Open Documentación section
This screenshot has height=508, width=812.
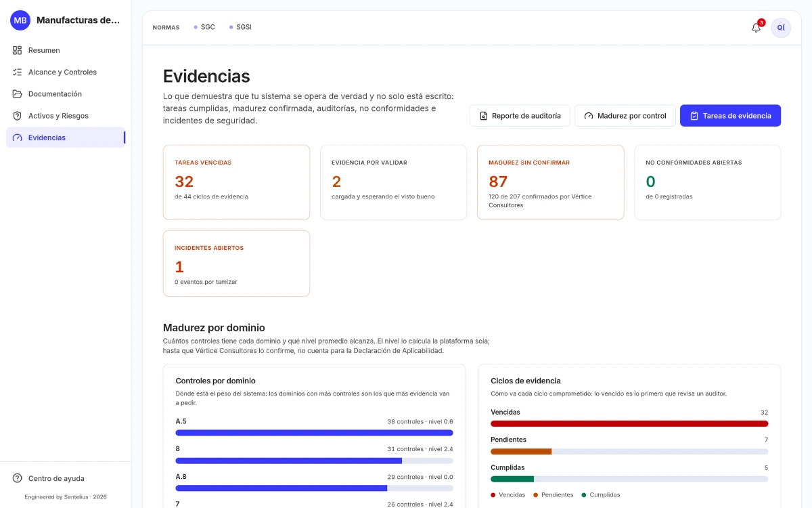pyautogui.click(x=66, y=93)
